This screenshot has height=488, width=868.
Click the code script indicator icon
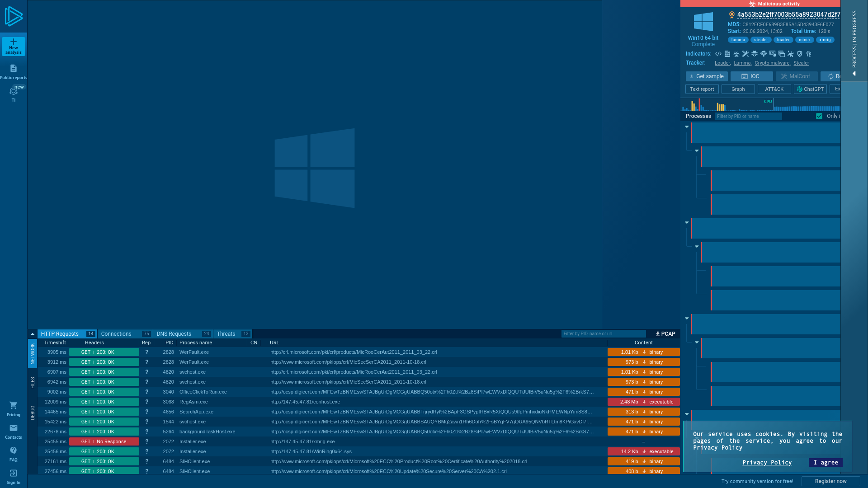tap(718, 54)
